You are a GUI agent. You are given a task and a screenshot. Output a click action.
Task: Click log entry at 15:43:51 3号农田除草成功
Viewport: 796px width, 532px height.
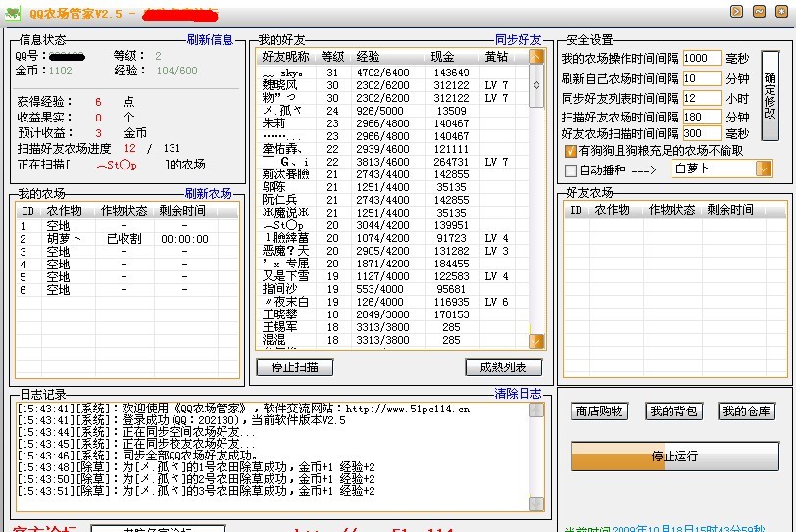pos(196,491)
